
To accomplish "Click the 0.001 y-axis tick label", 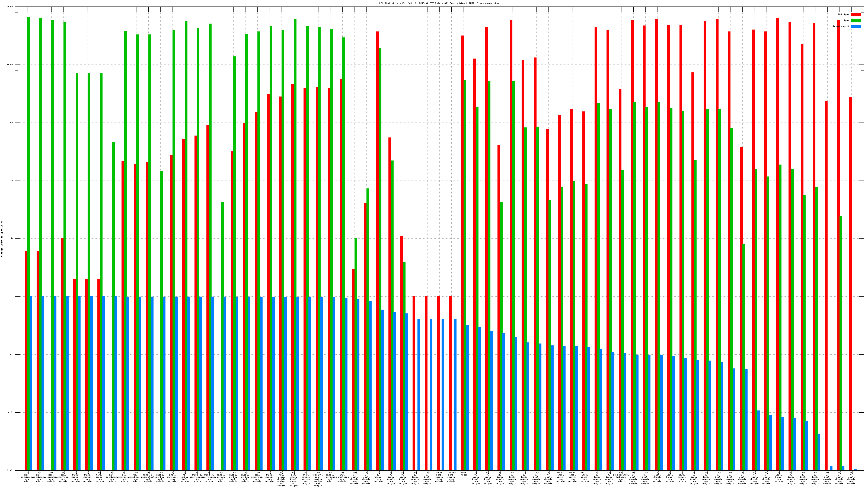I will coord(11,470).
